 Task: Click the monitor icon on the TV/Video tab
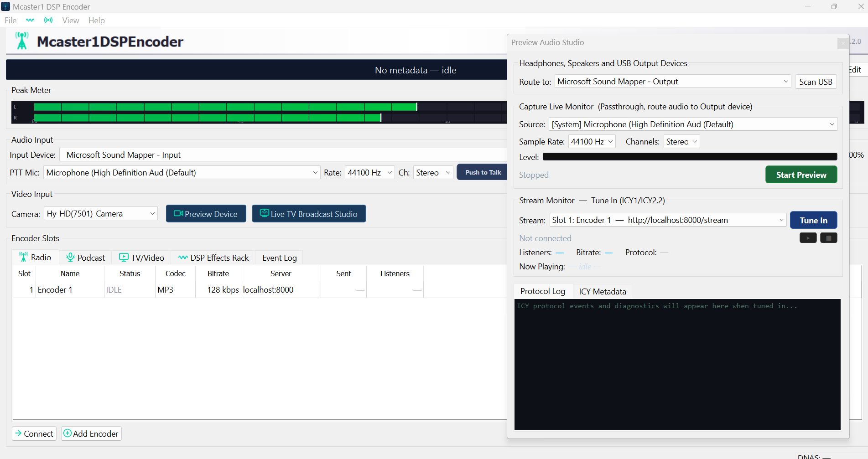tap(124, 257)
